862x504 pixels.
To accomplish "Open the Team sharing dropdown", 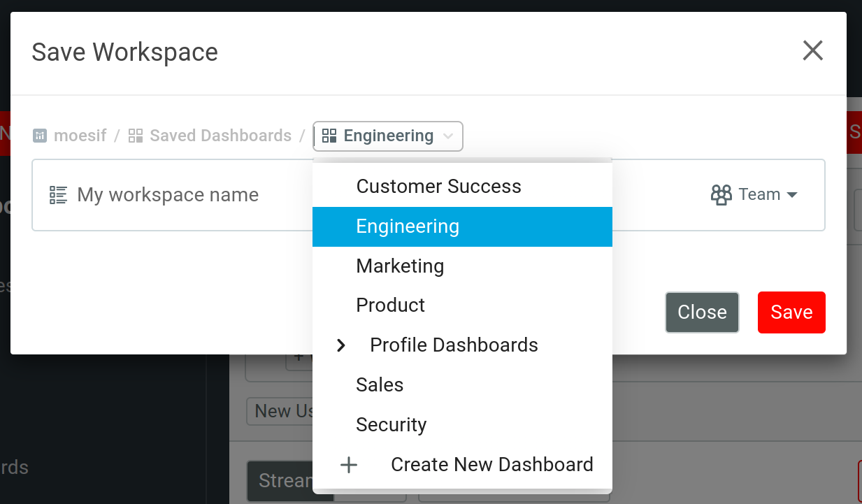I will point(793,194).
